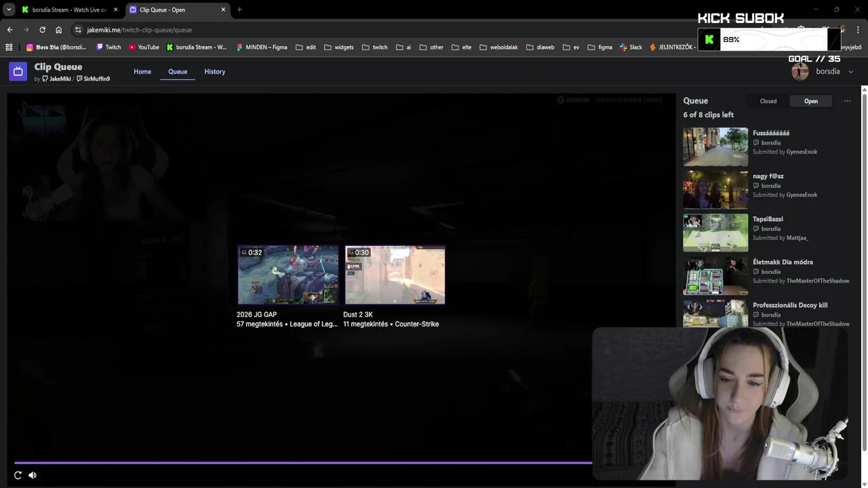Click Submitted by Mattjaa_ text
Screen dimensions: 868x488
781,238
